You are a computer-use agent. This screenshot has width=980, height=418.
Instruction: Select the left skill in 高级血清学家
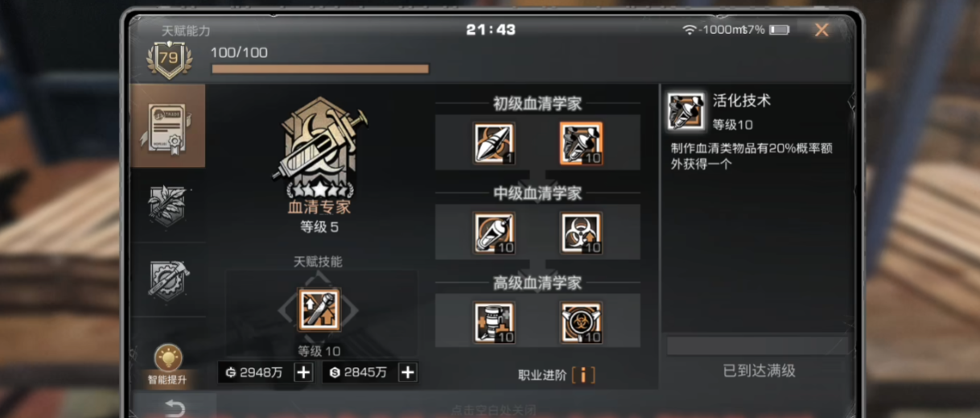[x=494, y=322]
